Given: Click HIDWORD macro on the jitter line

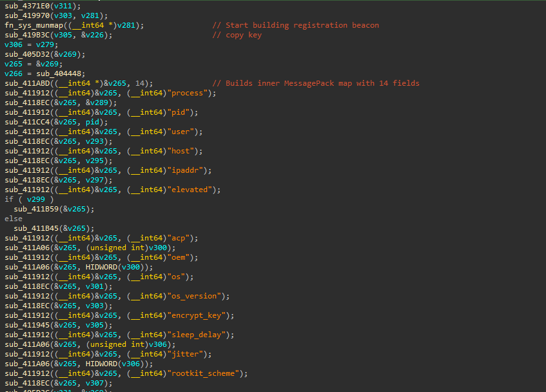Looking at the screenshot, I should pos(101,364).
